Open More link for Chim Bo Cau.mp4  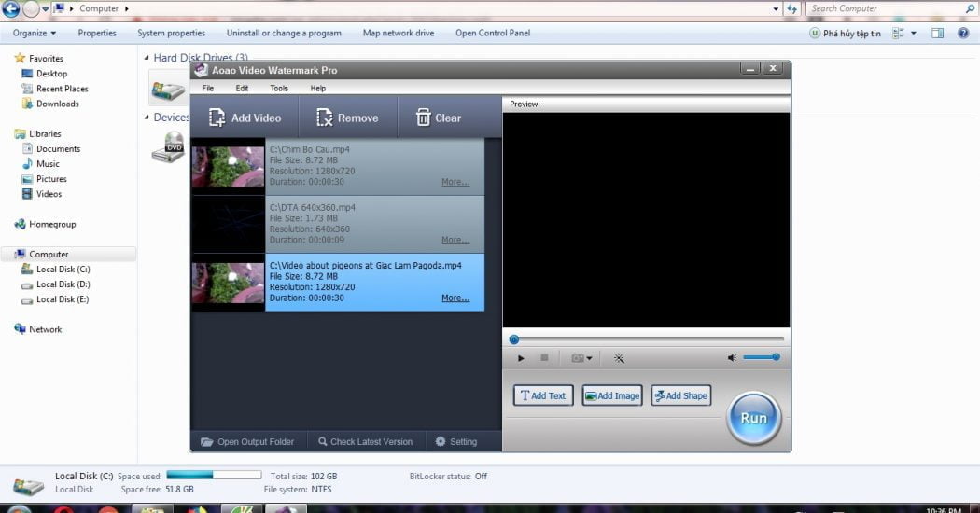pos(455,182)
